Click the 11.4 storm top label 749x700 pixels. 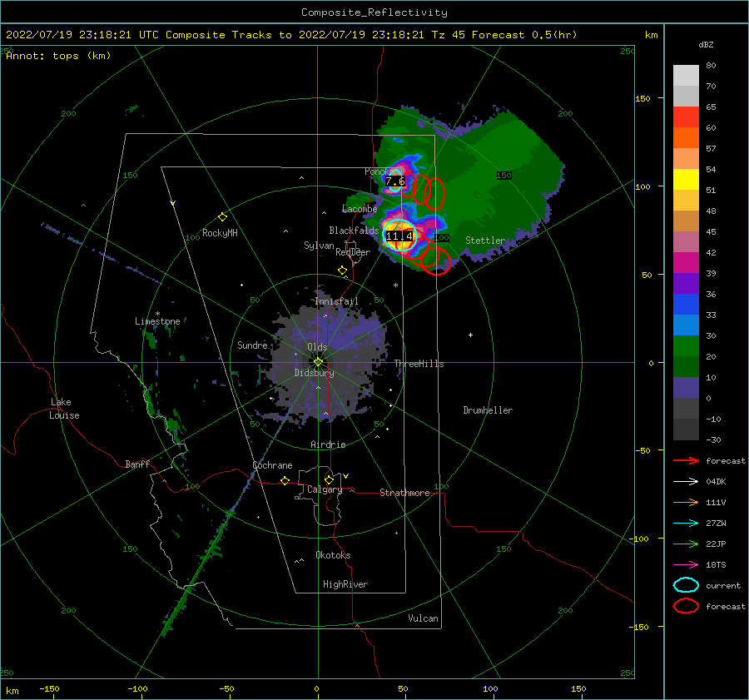tap(399, 236)
